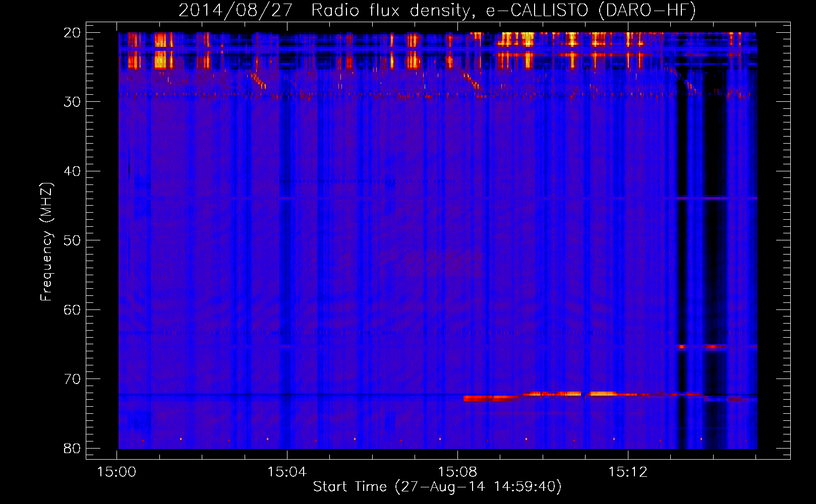Click the 40 MHz frequency tick label
Viewport: 816px width, 504px height.
click(72, 171)
